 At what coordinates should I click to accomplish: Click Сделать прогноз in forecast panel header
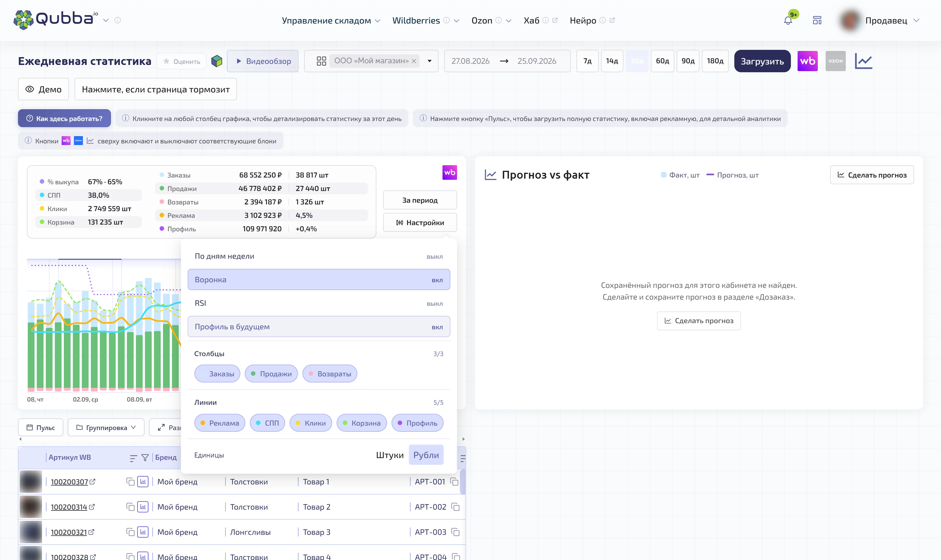coord(872,175)
